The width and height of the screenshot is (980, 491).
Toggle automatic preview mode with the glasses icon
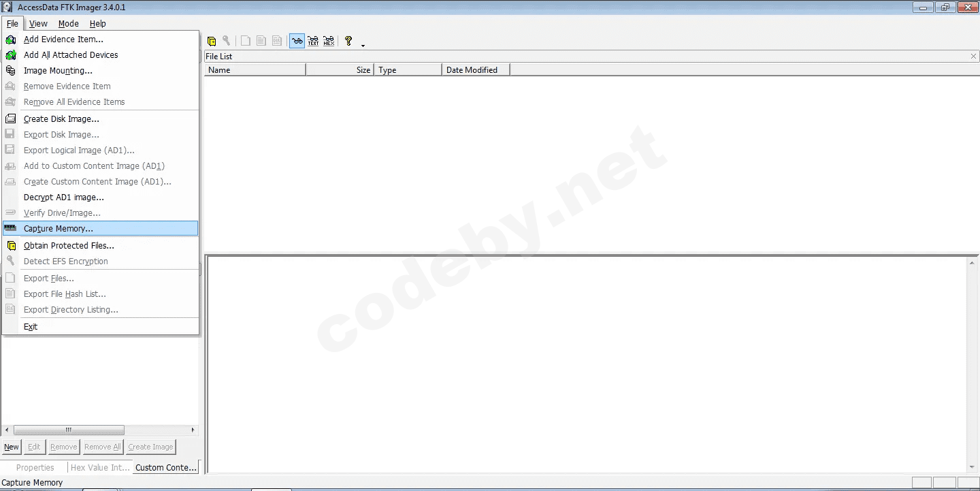[x=297, y=41]
